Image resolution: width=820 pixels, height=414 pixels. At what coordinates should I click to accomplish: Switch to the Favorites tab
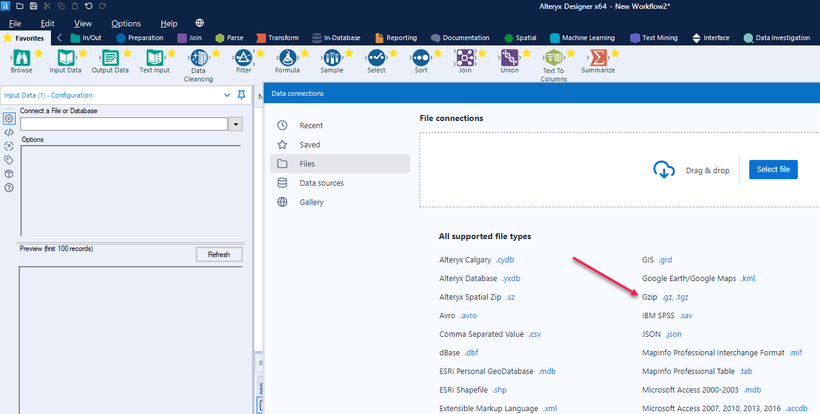26,38
